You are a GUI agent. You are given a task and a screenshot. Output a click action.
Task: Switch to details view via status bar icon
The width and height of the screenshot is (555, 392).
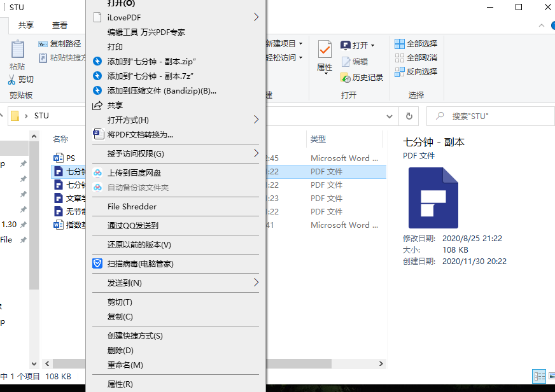coord(539,376)
